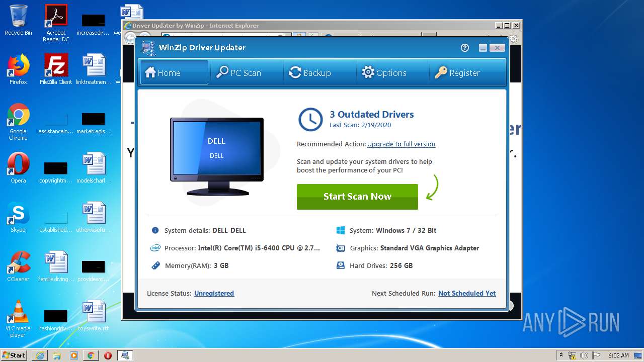Select the increasedir desktop file
Viewport: 644px width, 362px height.
pos(94,24)
